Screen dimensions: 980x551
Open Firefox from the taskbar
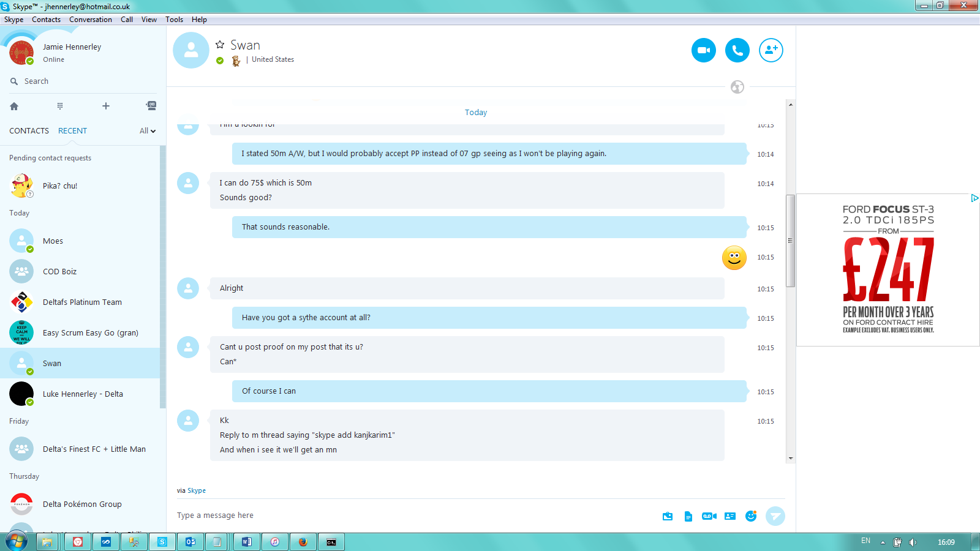[303, 542]
